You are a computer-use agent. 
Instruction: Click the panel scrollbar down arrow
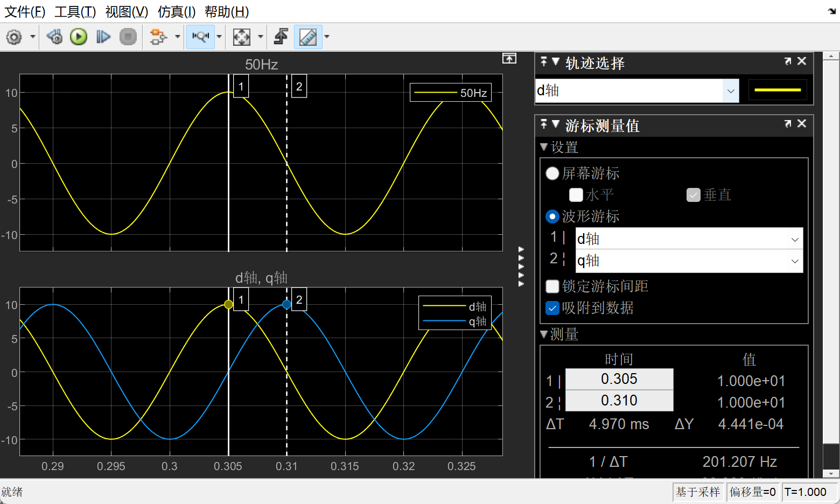pos(831,474)
